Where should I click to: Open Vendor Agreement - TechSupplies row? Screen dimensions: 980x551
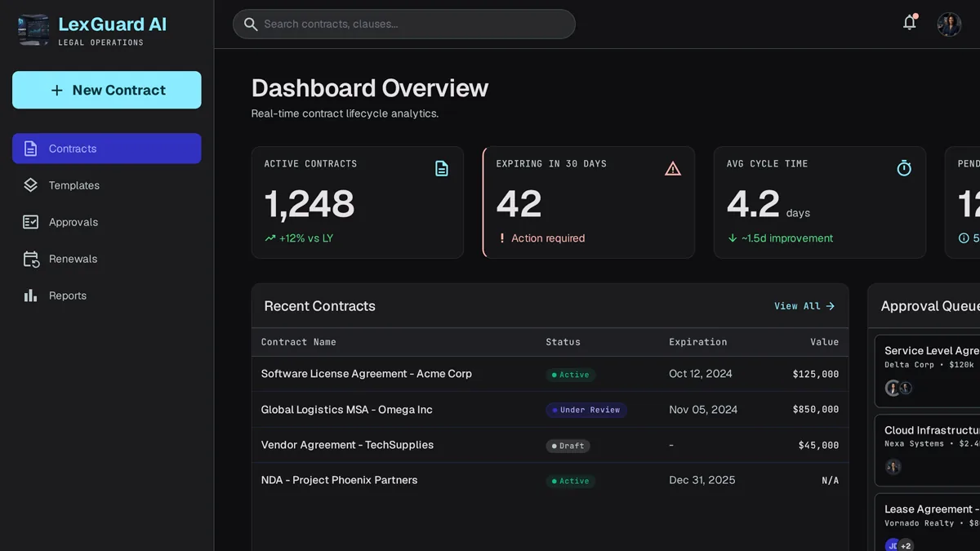pyautogui.click(x=550, y=445)
